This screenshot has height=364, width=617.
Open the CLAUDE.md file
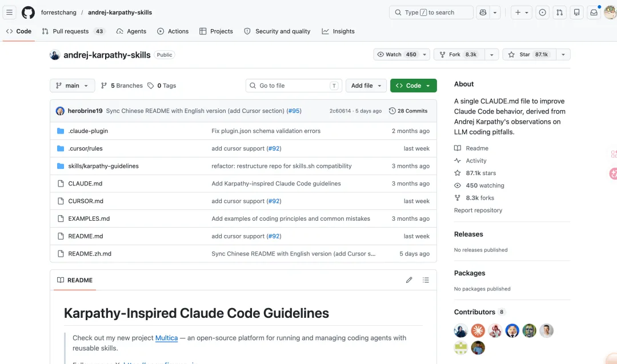pos(85,184)
